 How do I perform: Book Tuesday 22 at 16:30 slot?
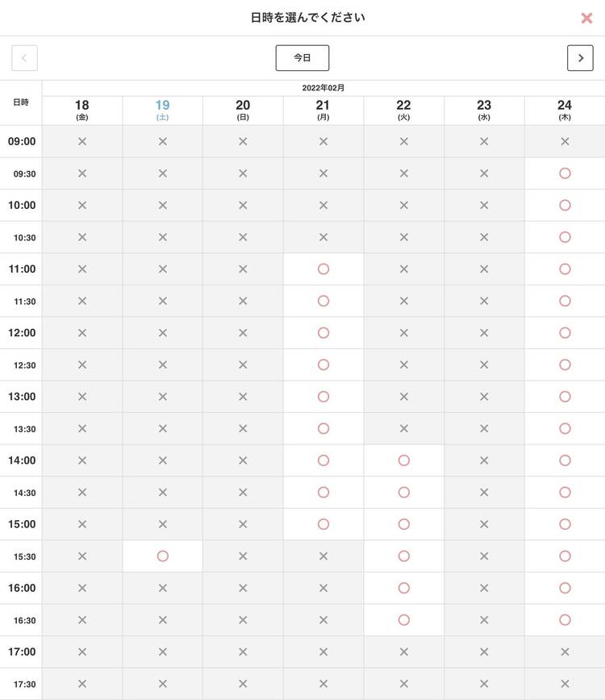(404, 620)
